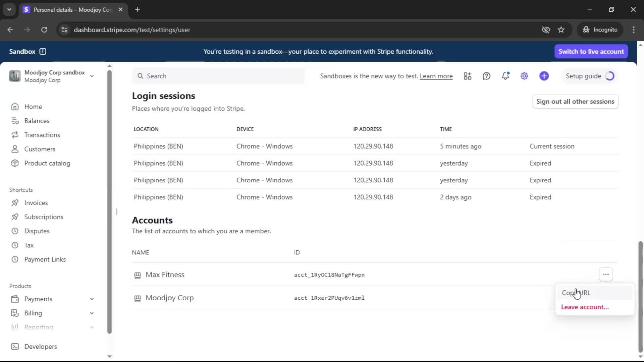This screenshot has height=362, width=644.
Task: Click the blue plus create button
Action: [544, 76]
